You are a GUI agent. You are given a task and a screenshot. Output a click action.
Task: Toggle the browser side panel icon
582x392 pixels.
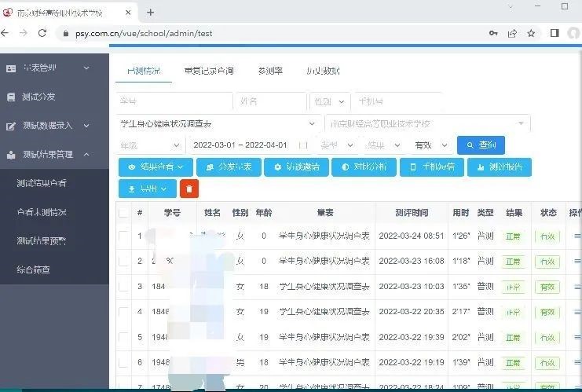coord(555,34)
